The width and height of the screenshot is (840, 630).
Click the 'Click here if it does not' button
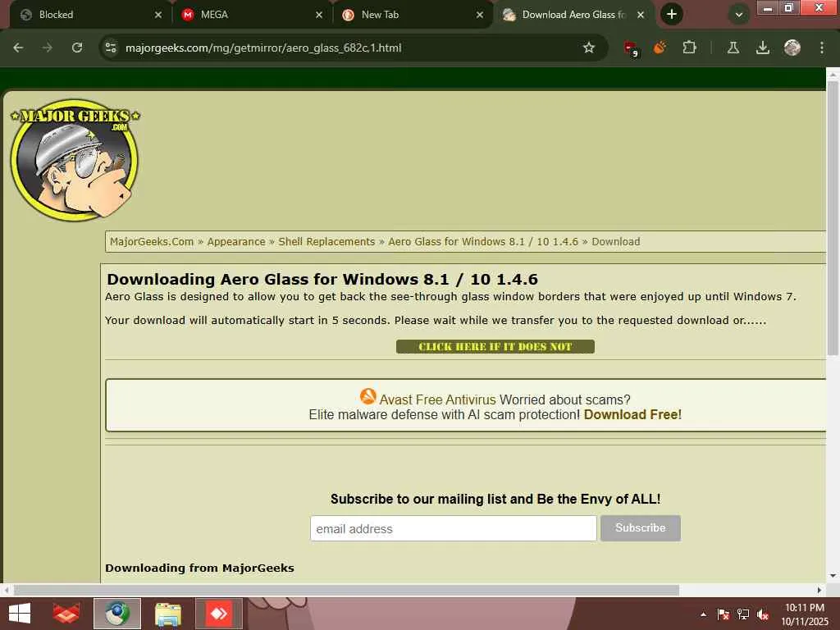tap(495, 347)
